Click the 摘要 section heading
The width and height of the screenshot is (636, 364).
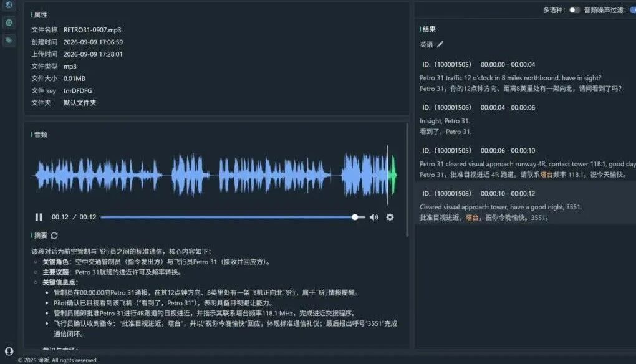click(x=41, y=236)
